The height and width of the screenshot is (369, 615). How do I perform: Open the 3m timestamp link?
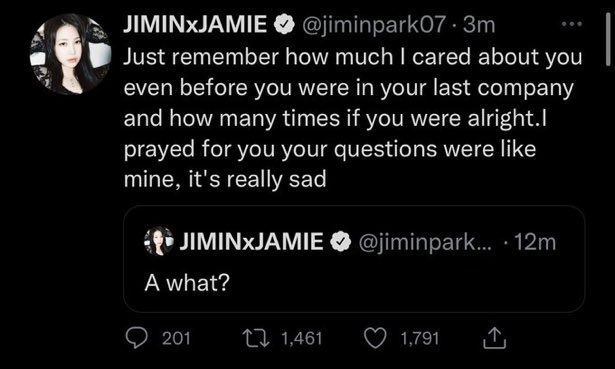pos(479,25)
